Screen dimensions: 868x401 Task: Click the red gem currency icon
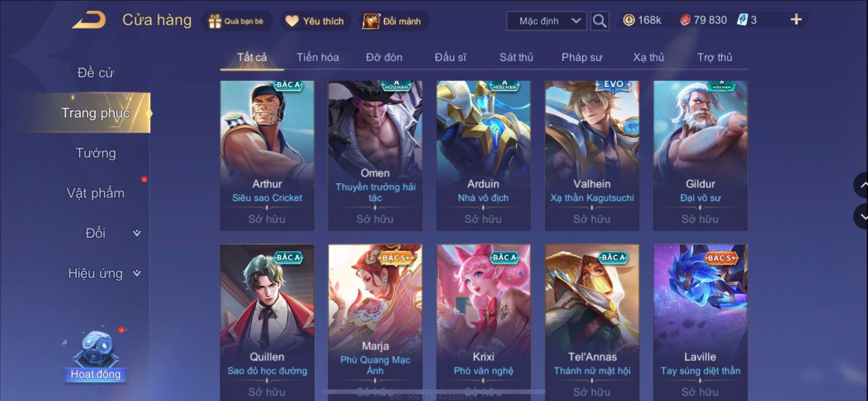click(x=685, y=20)
